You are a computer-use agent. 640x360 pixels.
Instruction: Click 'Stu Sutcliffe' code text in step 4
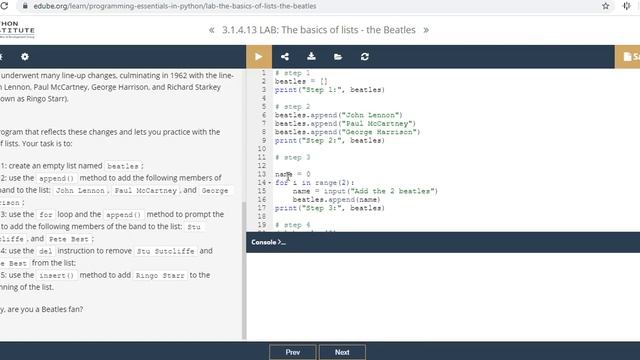pyautogui.click(x=166, y=251)
